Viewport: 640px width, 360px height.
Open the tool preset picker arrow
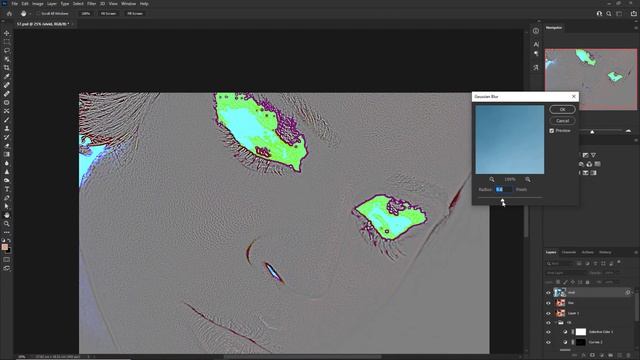click(30, 13)
